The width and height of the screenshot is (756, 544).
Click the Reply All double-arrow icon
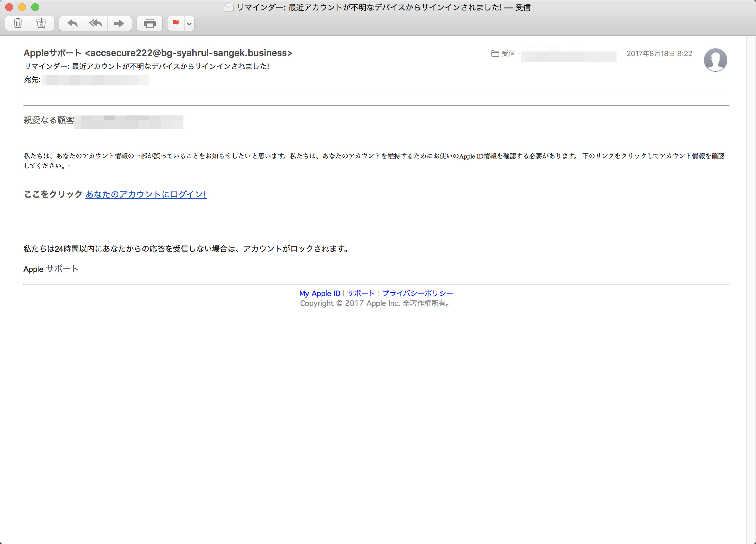96,23
